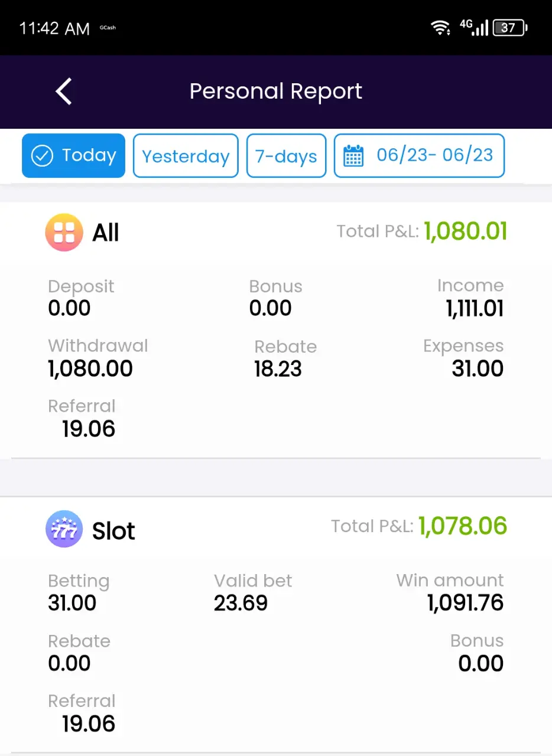Click the All section heading
Image resolution: width=552 pixels, height=756 pixels.
[x=105, y=233]
